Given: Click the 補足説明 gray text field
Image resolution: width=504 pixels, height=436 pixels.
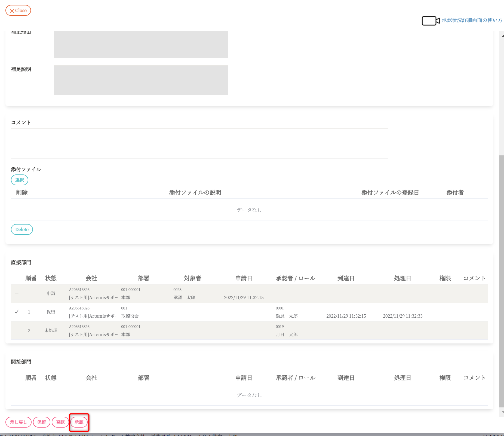Looking at the screenshot, I should point(141,80).
